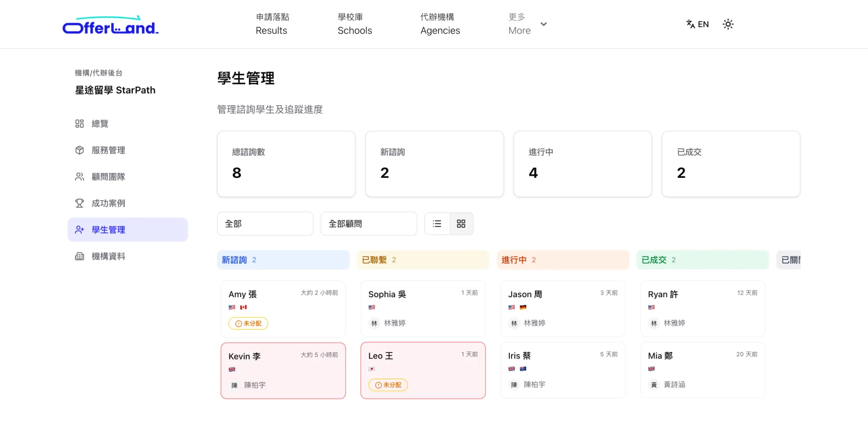Open 機構資料 in the sidebar

(x=127, y=257)
